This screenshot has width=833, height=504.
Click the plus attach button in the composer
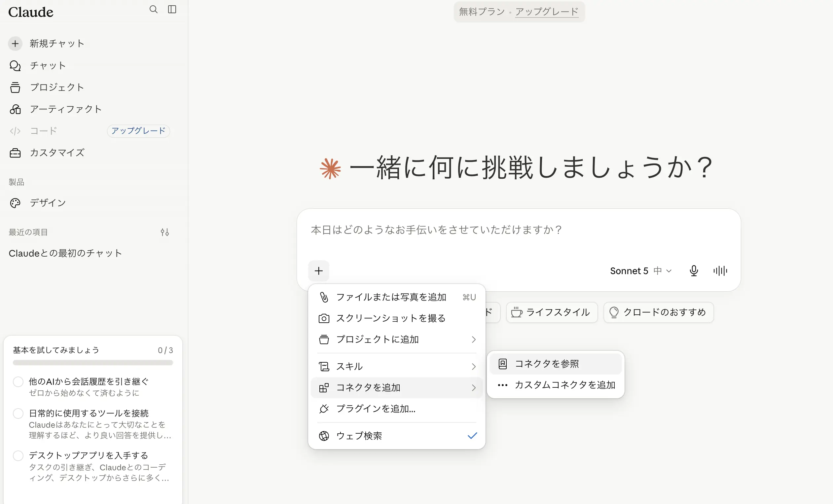point(318,271)
